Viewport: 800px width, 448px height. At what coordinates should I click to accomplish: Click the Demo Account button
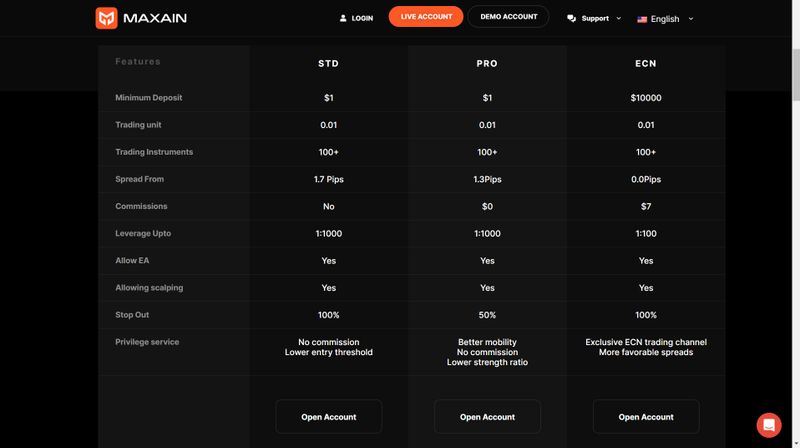tap(508, 16)
